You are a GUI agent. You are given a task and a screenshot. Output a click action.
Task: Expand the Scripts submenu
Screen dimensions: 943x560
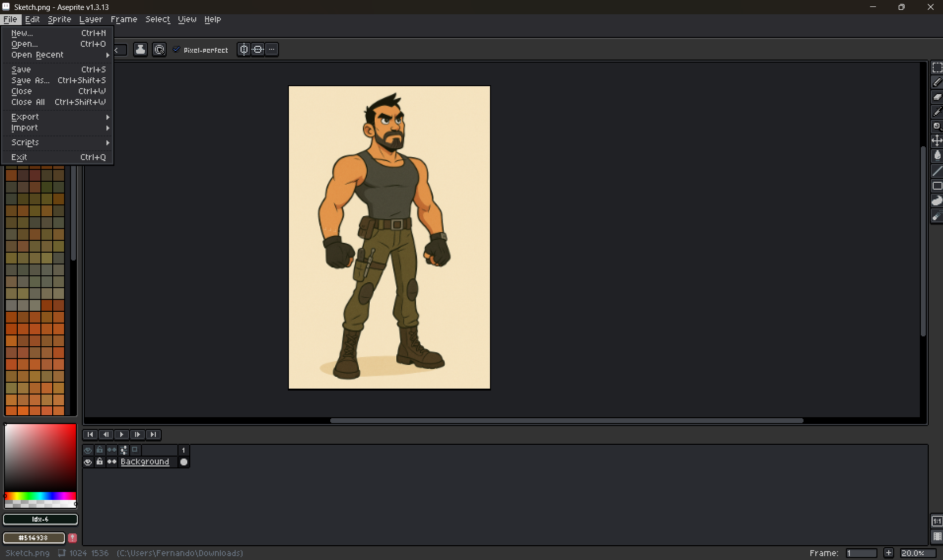[58, 142]
